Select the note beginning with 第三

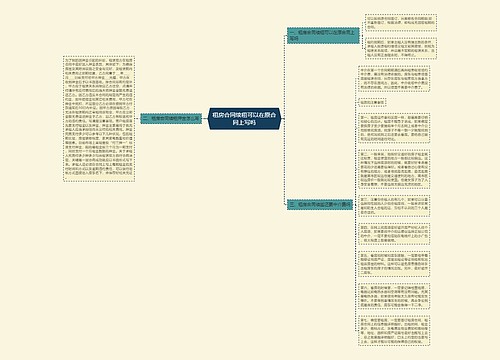394,206
